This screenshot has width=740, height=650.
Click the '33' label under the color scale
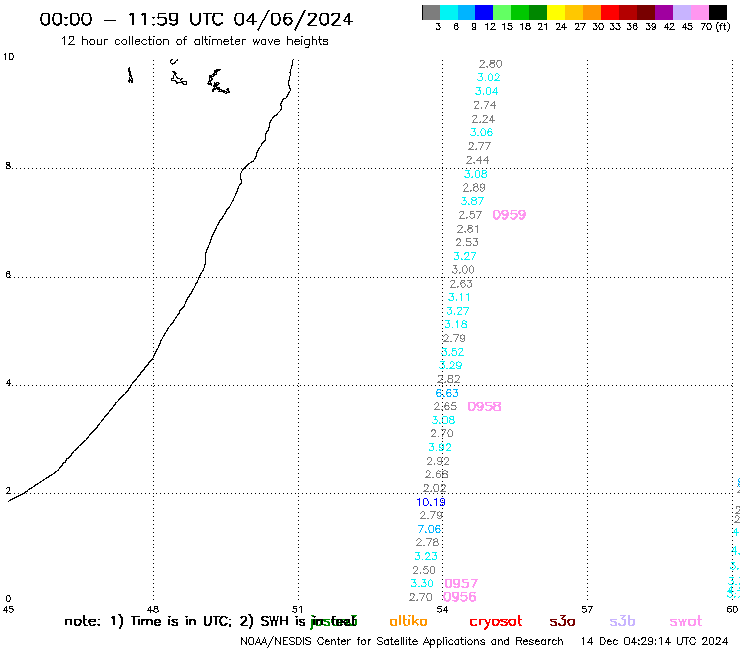coord(615,27)
